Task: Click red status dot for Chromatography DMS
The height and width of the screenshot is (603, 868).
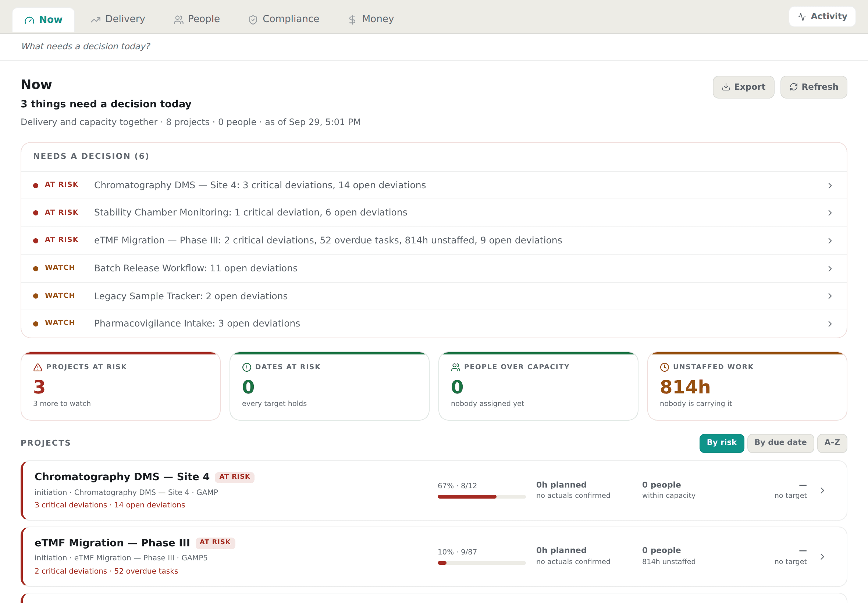Action: click(x=36, y=186)
